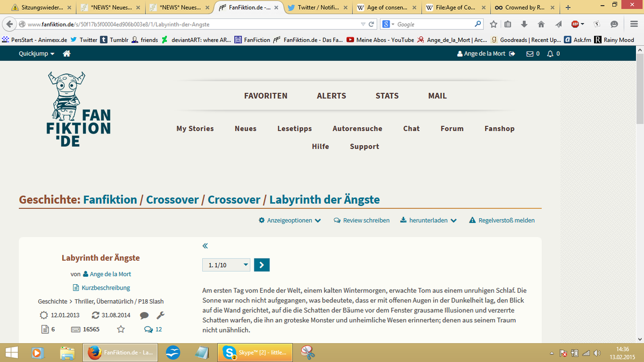The height and width of the screenshot is (362, 644).
Task: Click the paper plane send icon in toolbar
Action: [x=558, y=24]
